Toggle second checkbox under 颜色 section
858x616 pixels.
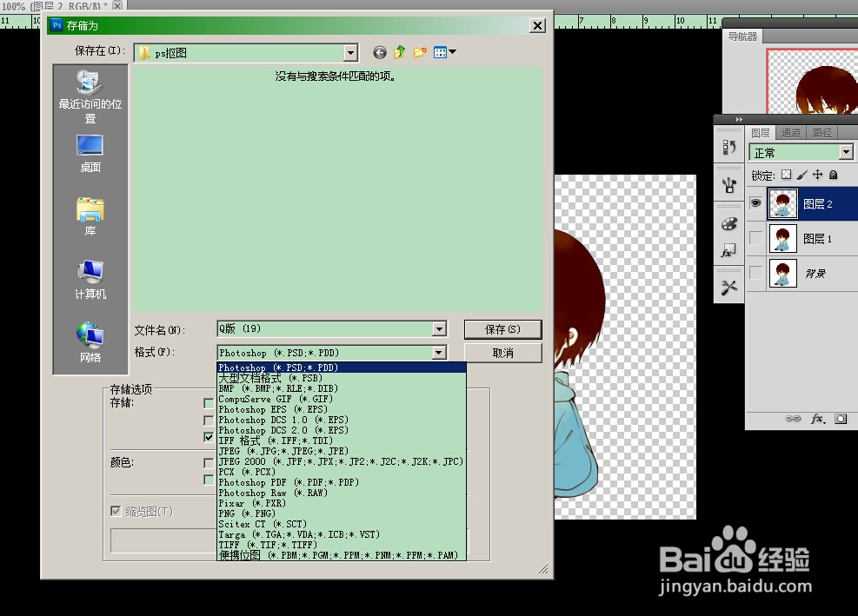[208, 480]
